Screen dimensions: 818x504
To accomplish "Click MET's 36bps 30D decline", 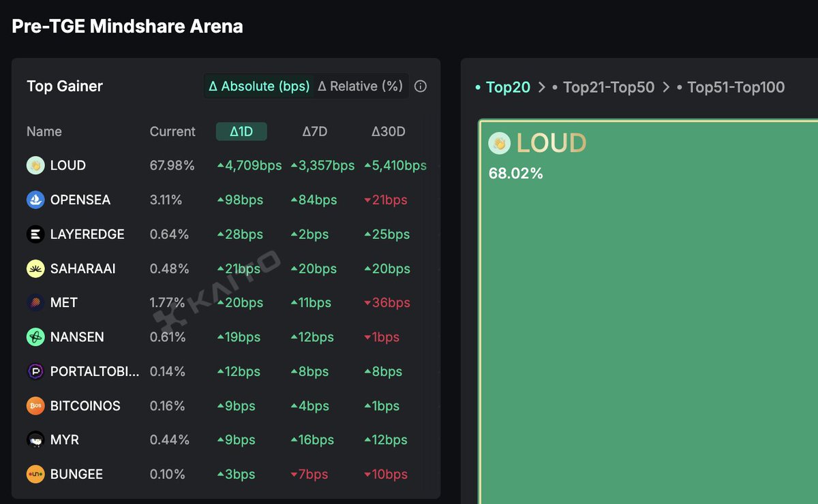I will click(387, 302).
